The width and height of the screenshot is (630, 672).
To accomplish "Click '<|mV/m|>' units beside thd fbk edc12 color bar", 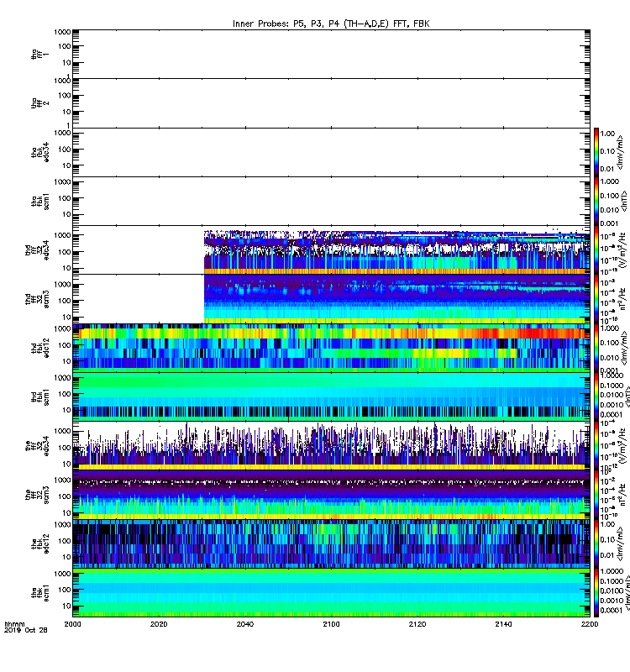I will (x=624, y=348).
